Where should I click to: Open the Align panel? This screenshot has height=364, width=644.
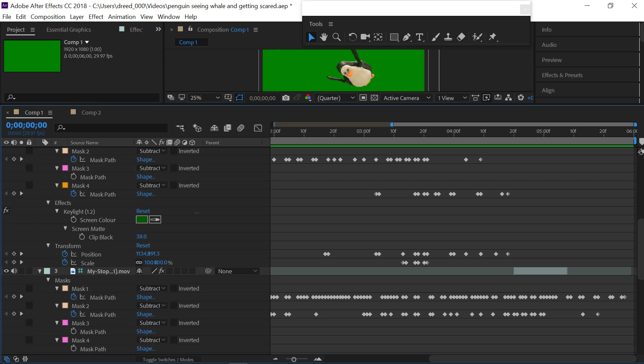pos(548,90)
